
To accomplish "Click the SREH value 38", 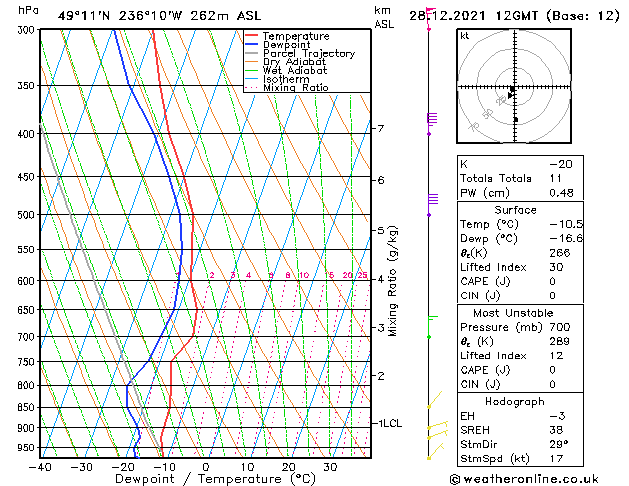I will coord(556,430).
